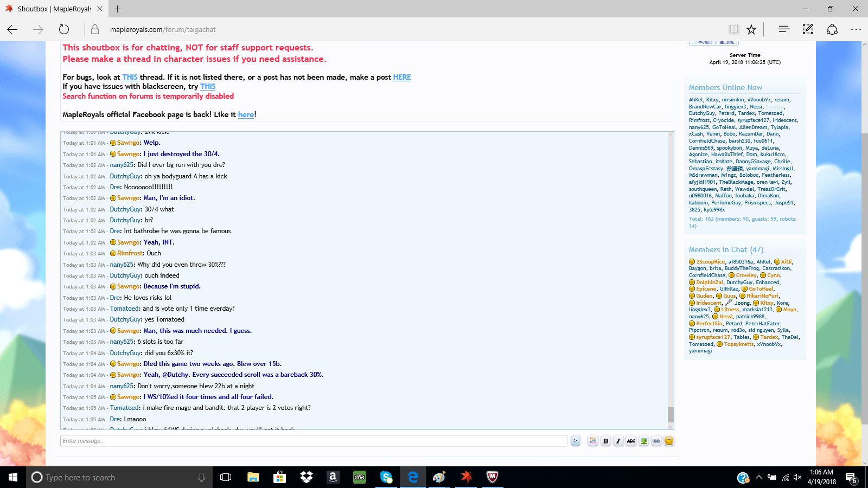868x488 pixels.
Task: Click the site lock security icon
Action: point(95,29)
